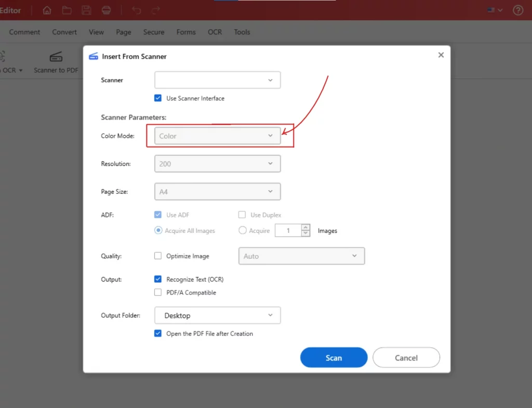532x408 pixels.
Task: Enable the Use Duplex checkbox
Action: pos(242,215)
